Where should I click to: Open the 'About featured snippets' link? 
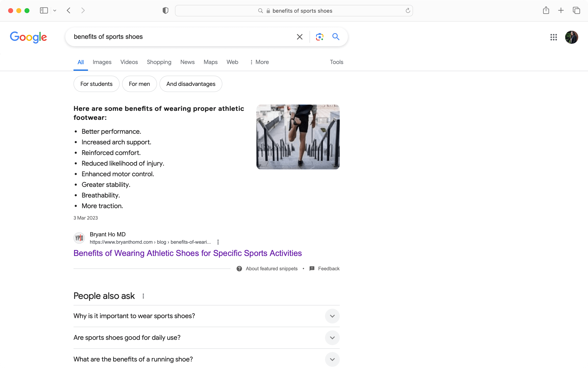pos(271,269)
